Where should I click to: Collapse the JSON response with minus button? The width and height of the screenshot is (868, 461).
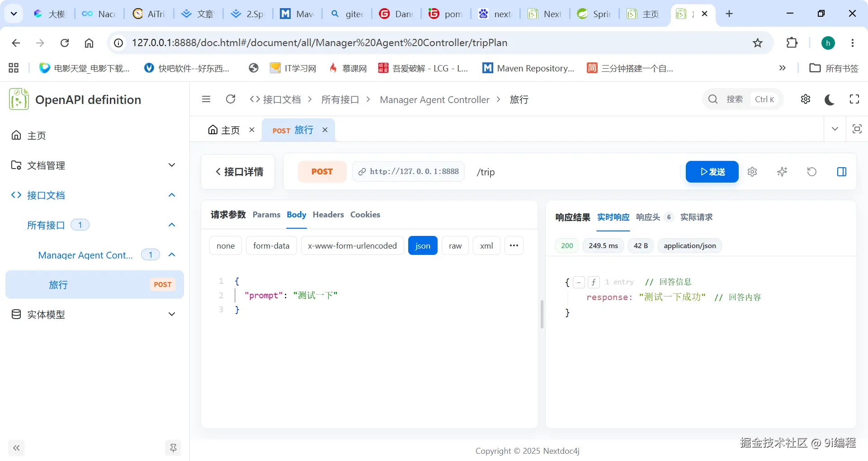[579, 282]
